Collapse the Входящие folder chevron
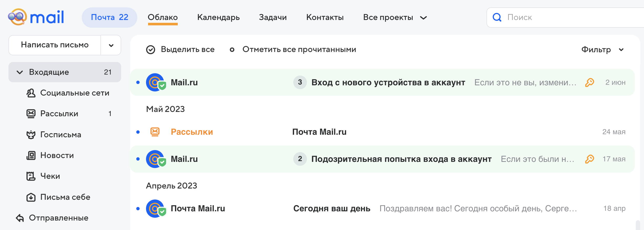Screen dimensions: 644x230 click(x=20, y=72)
